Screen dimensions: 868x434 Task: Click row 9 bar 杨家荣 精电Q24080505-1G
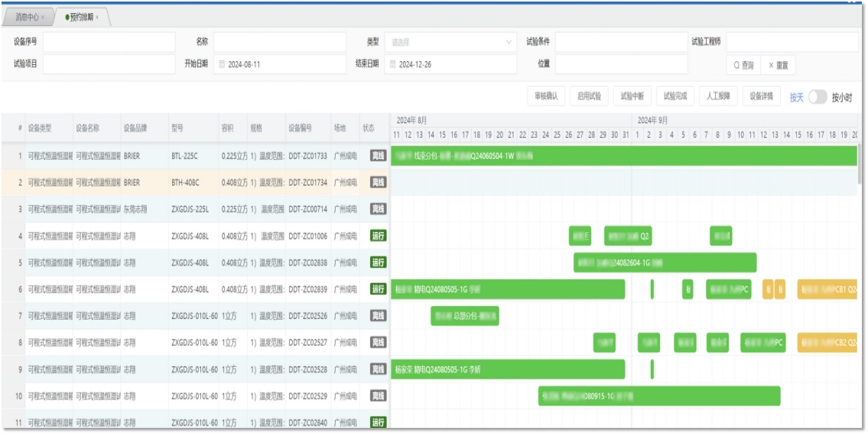pyautogui.click(x=508, y=369)
